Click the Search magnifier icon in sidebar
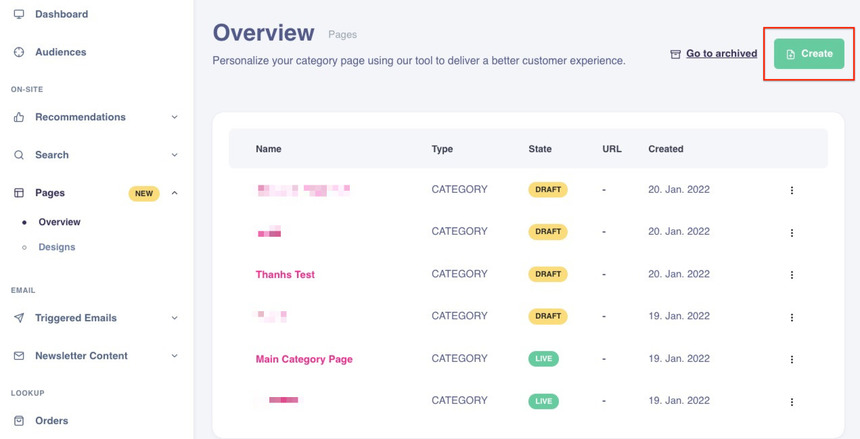860x439 pixels. click(19, 155)
